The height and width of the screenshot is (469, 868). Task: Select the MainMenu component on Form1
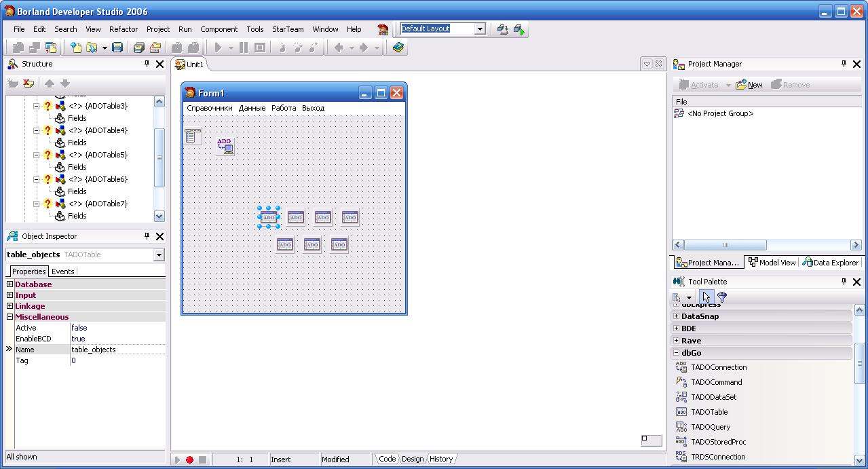pos(193,136)
